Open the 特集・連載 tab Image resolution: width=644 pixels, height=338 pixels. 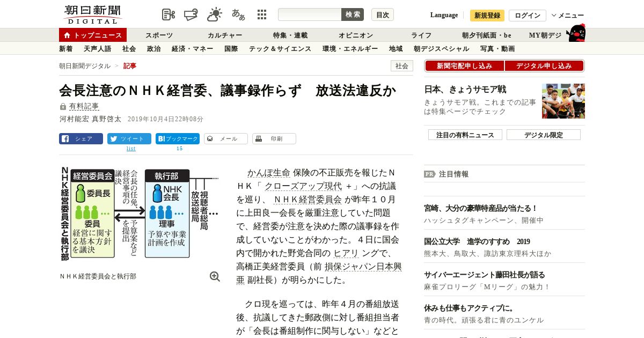click(x=290, y=35)
